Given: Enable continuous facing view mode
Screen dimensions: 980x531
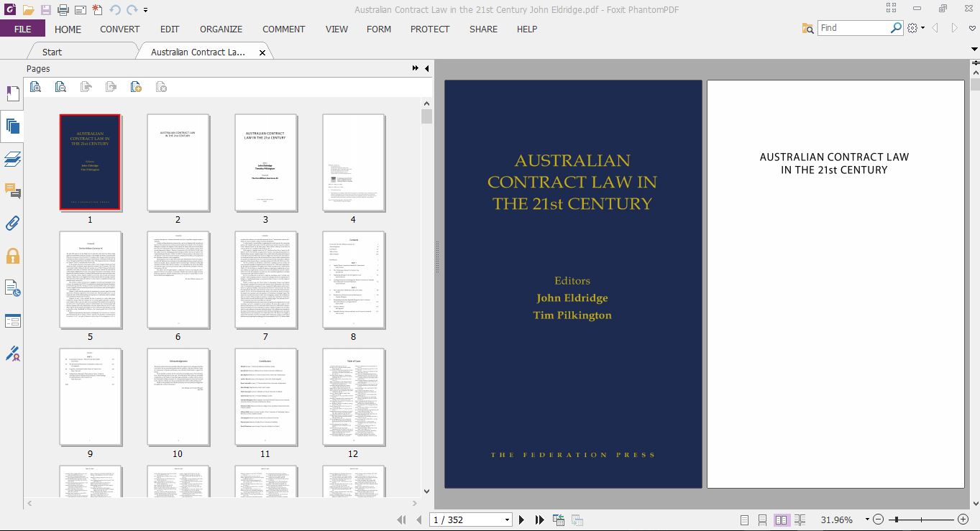Looking at the screenshot, I should point(800,520).
